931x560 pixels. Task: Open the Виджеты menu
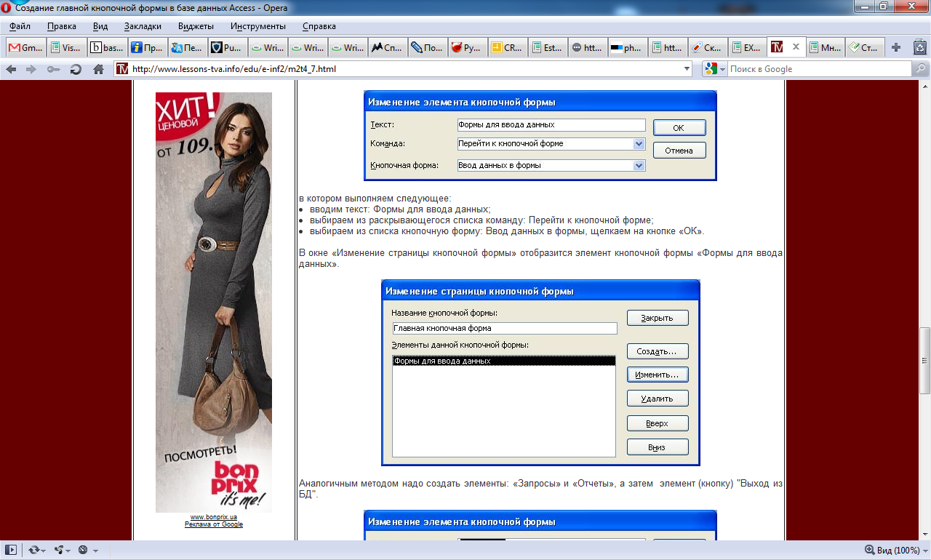[196, 26]
